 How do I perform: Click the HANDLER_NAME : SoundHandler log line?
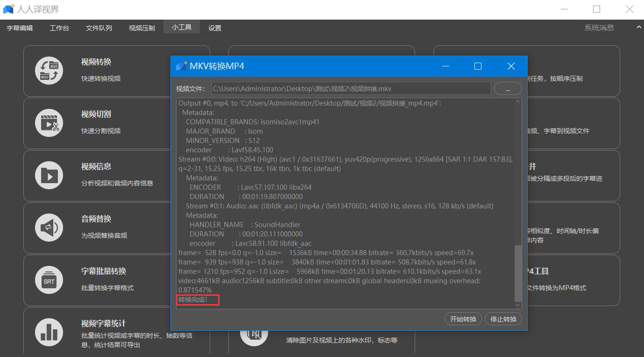coord(245,225)
